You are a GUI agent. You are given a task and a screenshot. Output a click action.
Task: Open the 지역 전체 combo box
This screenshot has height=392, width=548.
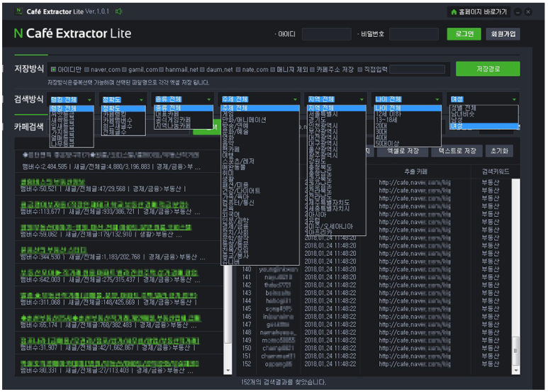336,99
